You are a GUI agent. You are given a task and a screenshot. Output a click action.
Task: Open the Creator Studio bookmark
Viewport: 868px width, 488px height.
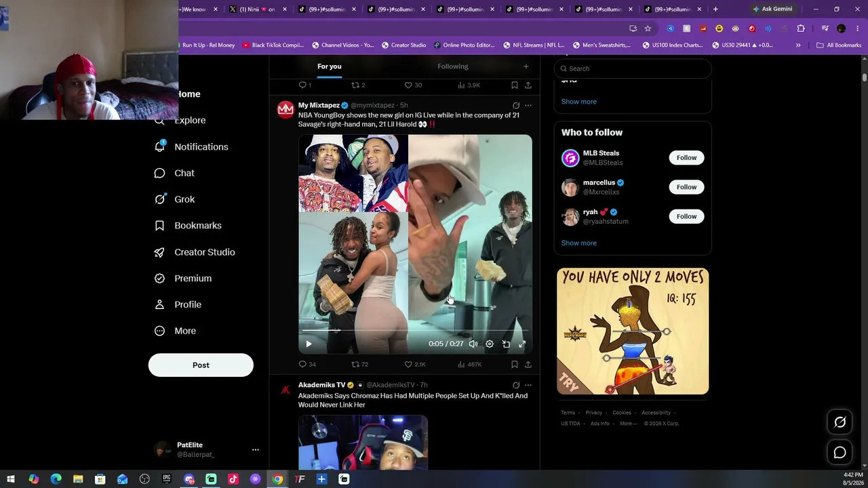pyautogui.click(x=403, y=45)
